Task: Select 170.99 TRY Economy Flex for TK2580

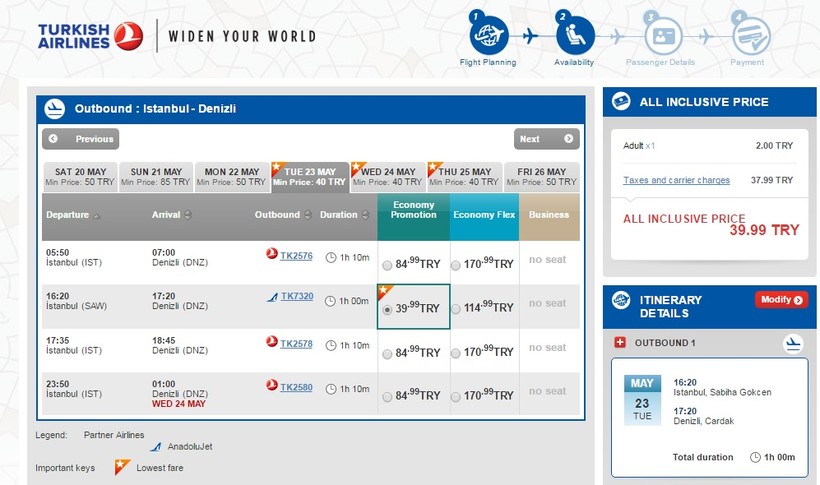Action: click(x=455, y=397)
